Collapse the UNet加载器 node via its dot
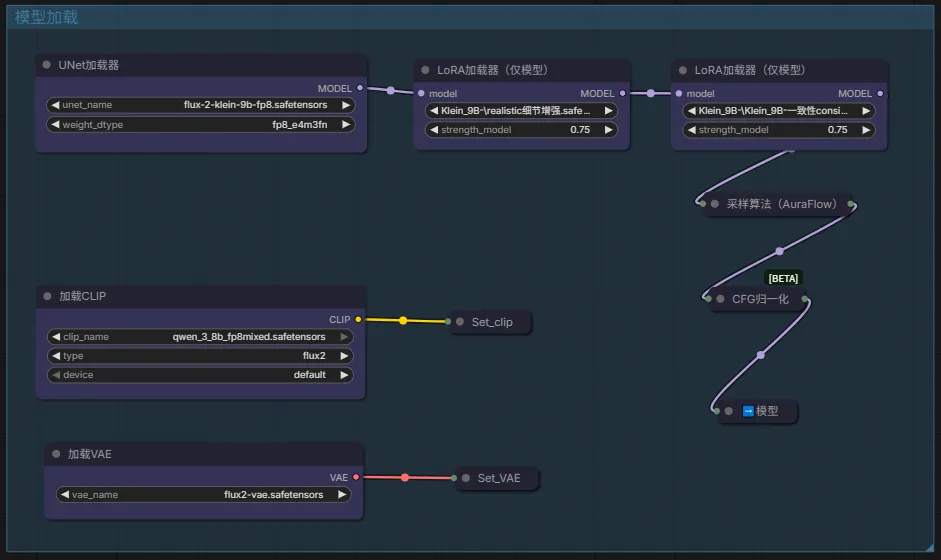 click(46, 65)
